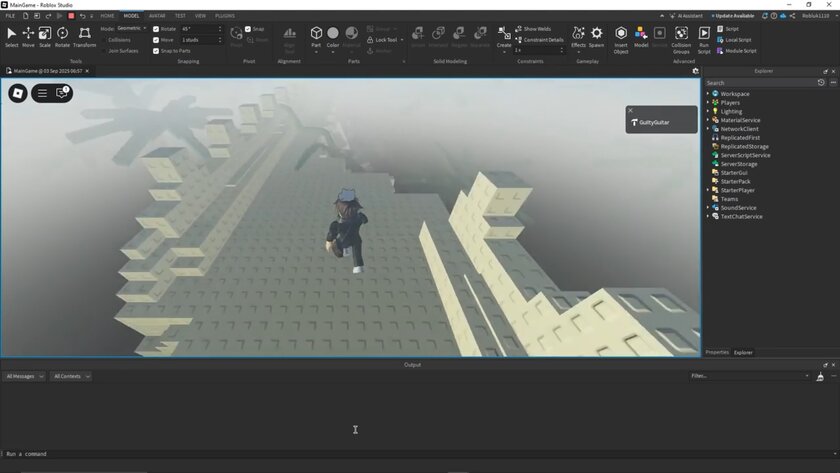Toggle Snap to Parts checkbox
The width and height of the screenshot is (840, 473).
point(156,51)
